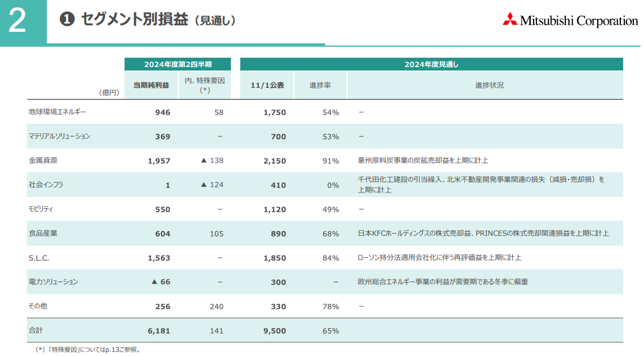Click the progress rate 49%
This screenshot has width=644, height=356.
pos(330,210)
